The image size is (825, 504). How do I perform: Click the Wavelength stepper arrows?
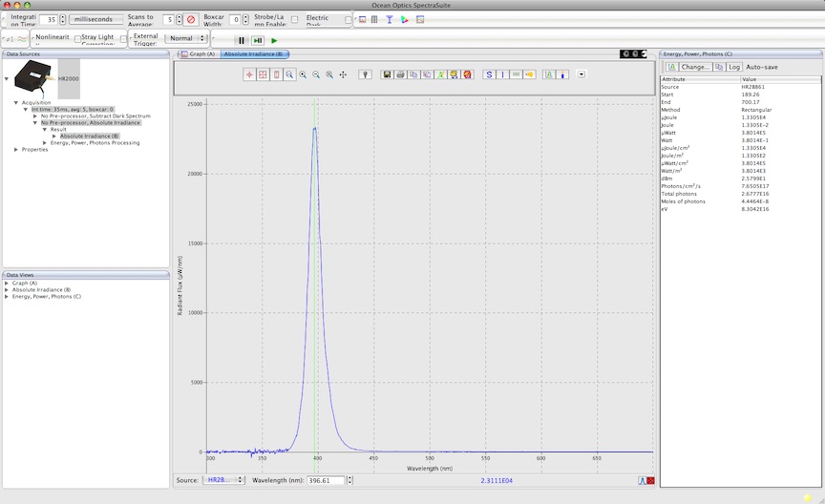[349, 480]
